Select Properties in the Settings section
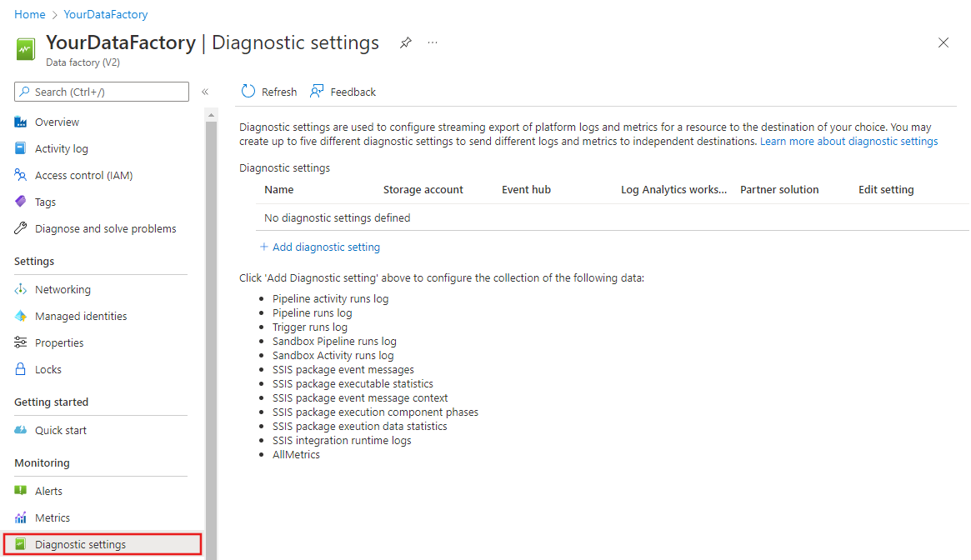The image size is (971, 560). [x=59, y=343]
